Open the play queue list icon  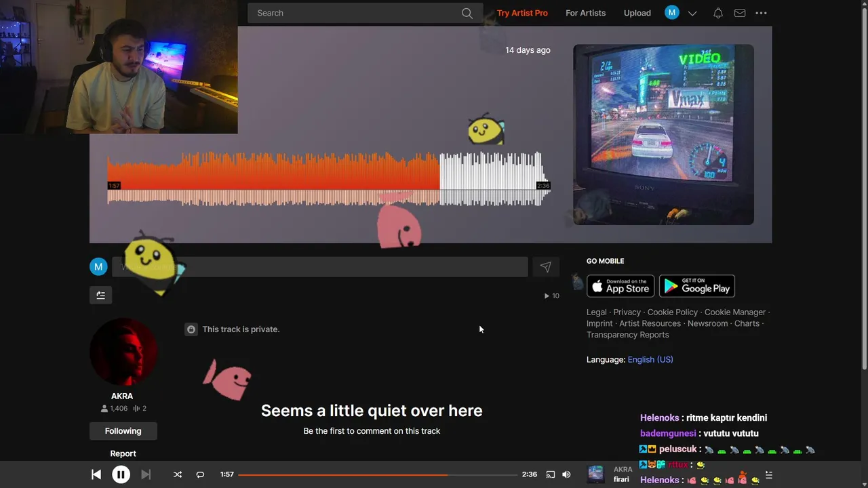[x=768, y=475]
